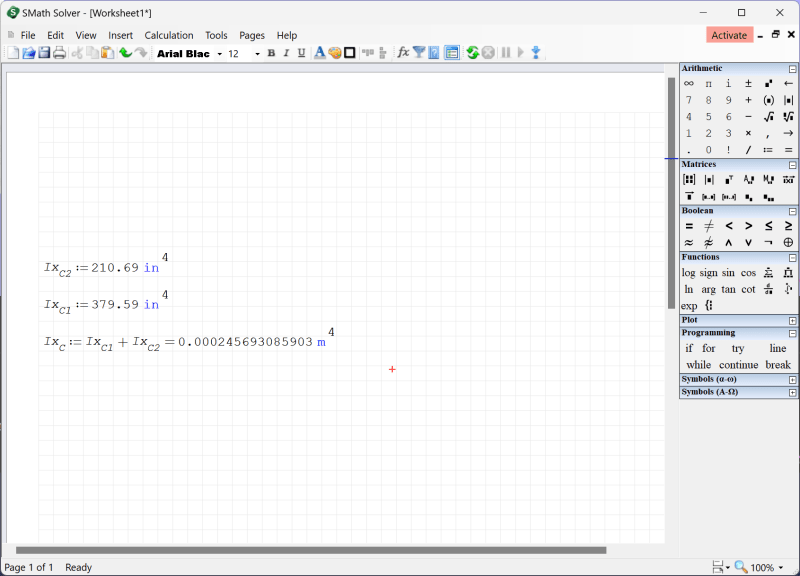The height and width of the screenshot is (576, 800).
Task: Toggle the region border icon
Action: [x=349, y=53]
